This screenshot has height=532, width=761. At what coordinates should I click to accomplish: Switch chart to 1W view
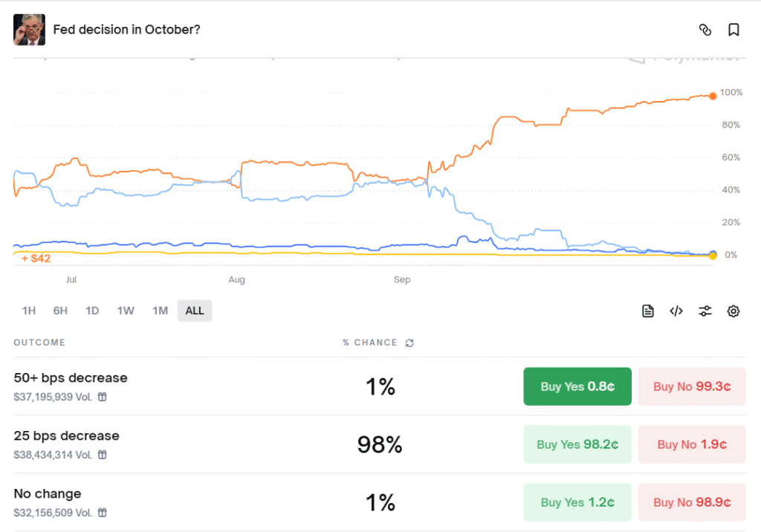(126, 311)
